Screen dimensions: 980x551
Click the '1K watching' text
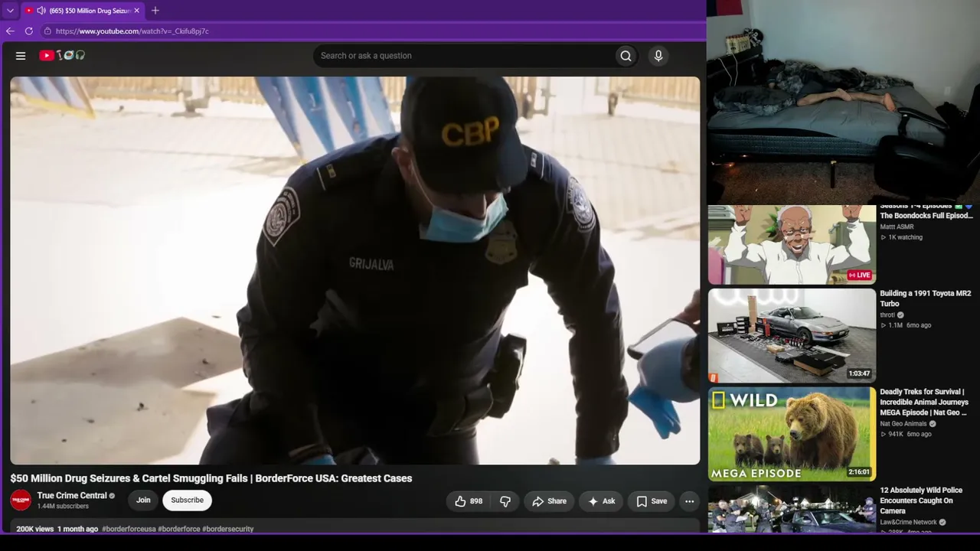(x=905, y=237)
